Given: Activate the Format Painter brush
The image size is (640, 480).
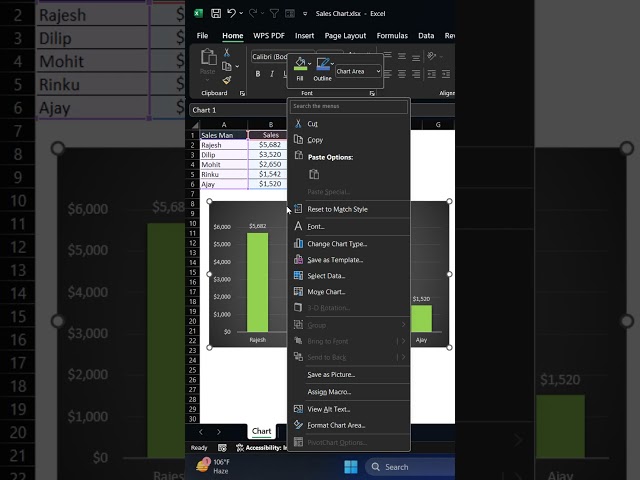Looking at the screenshot, I should (227, 80).
